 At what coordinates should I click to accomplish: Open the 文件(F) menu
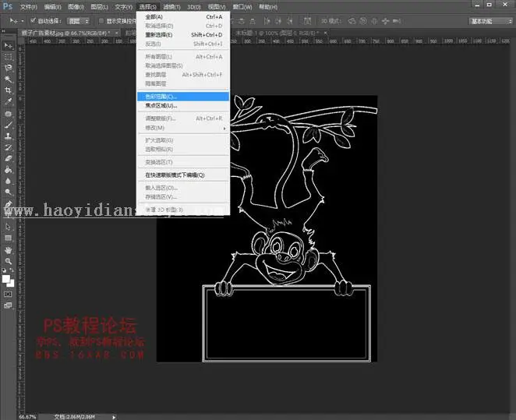pyautogui.click(x=29, y=6)
